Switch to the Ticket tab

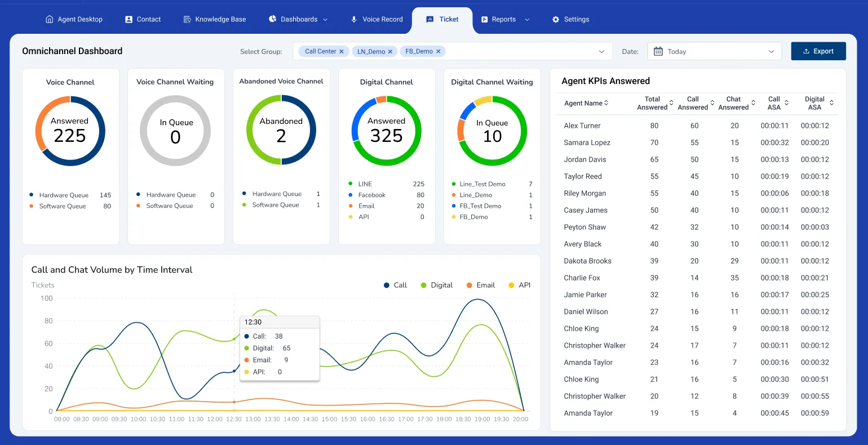(x=442, y=19)
